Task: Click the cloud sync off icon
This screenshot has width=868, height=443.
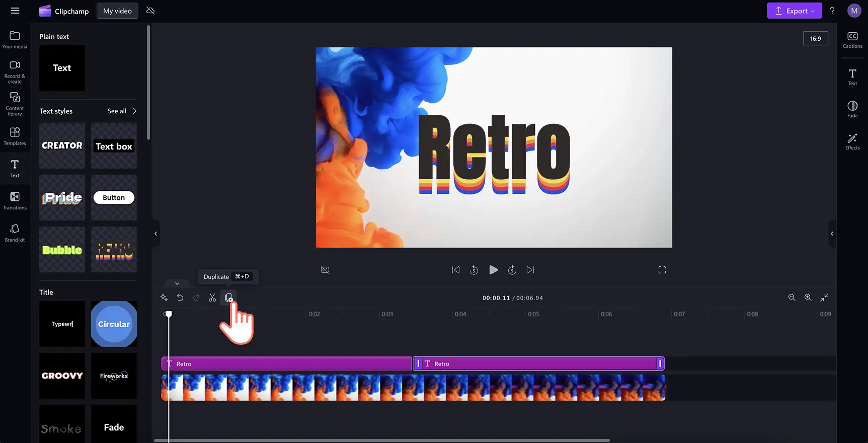Action: (x=150, y=11)
